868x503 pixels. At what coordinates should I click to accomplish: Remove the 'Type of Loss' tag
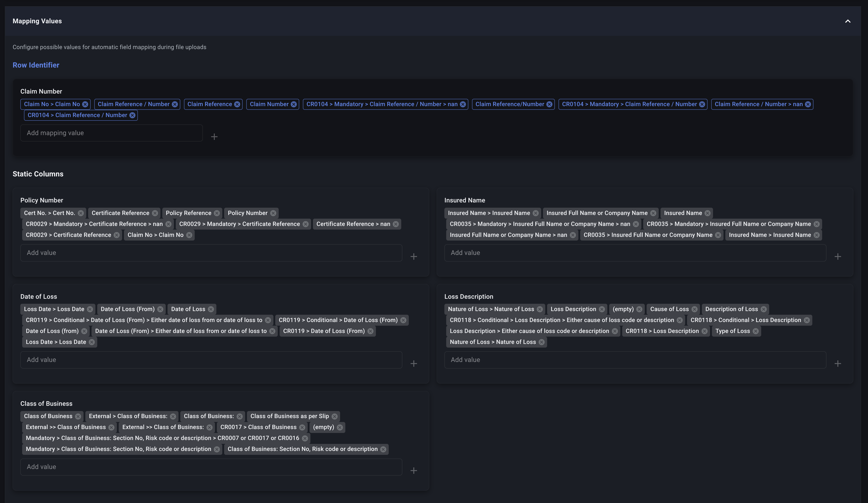[x=755, y=331]
